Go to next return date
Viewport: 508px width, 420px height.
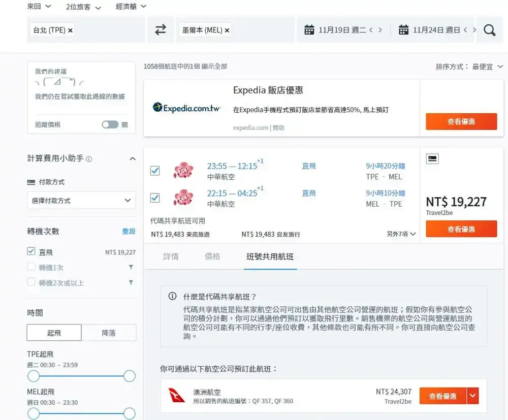[474, 30]
